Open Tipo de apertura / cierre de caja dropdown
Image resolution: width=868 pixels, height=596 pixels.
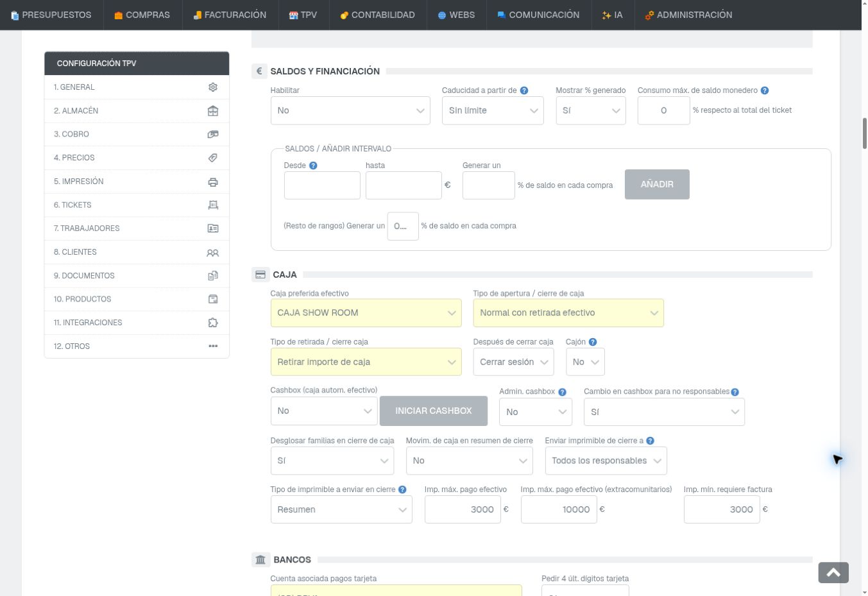point(568,313)
